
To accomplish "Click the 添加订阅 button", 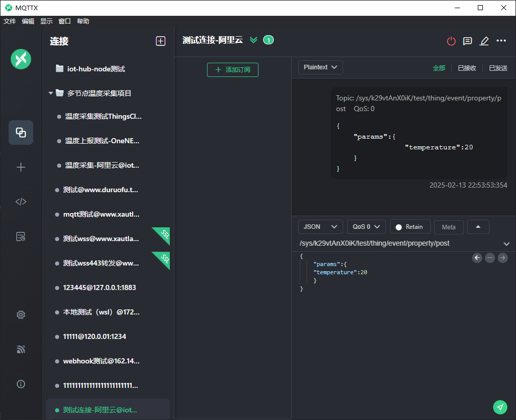I will click(233, 70).
